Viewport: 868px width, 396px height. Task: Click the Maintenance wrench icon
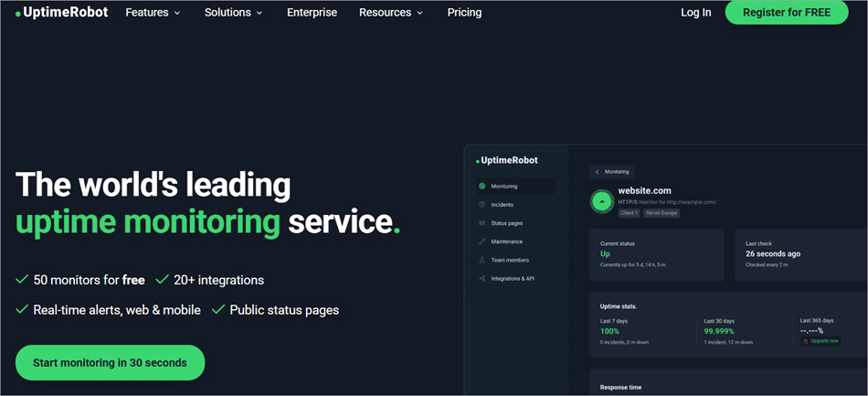point(482,241)
